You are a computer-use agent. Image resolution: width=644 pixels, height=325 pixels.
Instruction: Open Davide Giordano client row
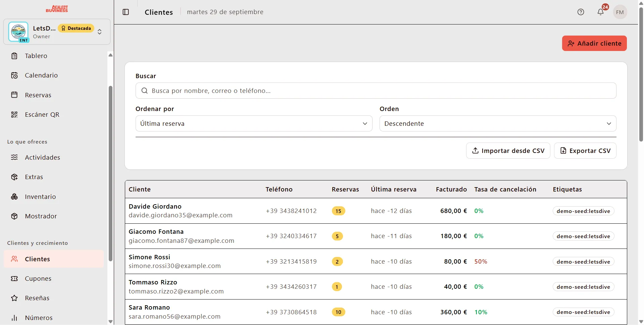376,211
